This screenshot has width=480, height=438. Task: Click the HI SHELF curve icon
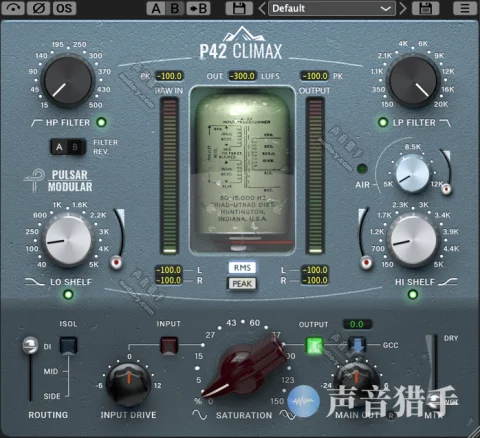point(448,282)
